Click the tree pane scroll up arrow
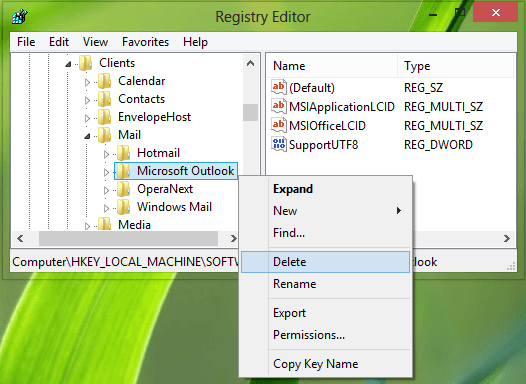This screenshot has width=526, height=384. pyautogui.click(x=250, y=63)
